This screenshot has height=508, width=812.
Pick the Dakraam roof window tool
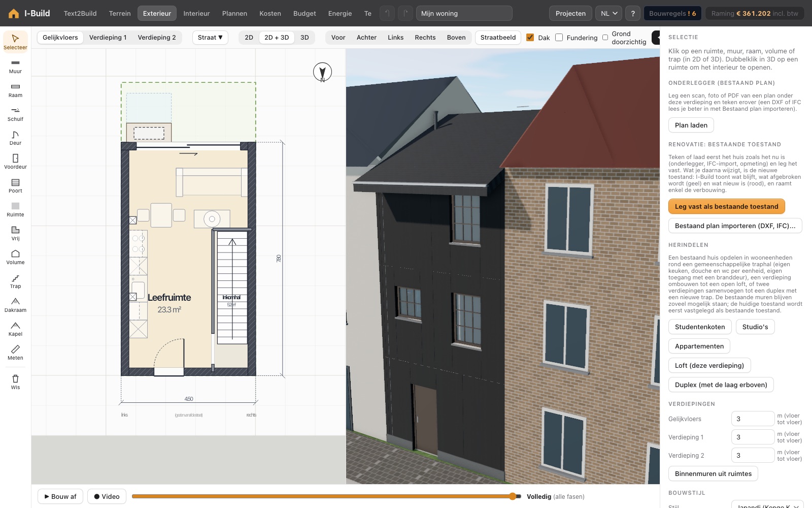pos(15,305)
